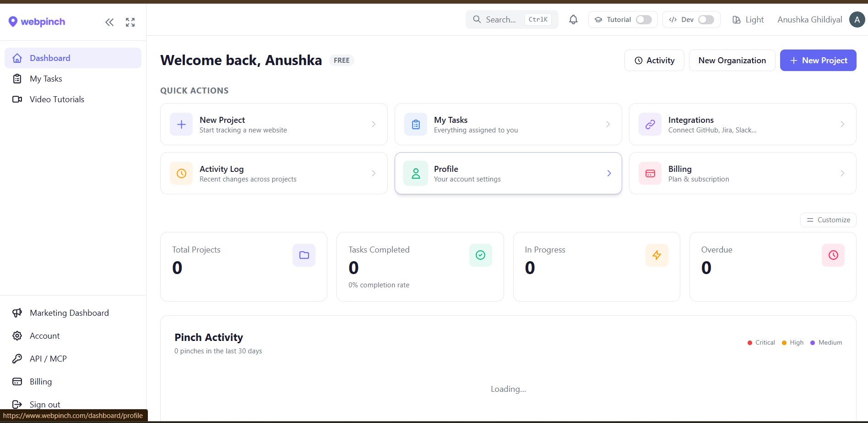The image size is (868, 423).
Task: Click the blue New Project button
Action: coord(818,60)
